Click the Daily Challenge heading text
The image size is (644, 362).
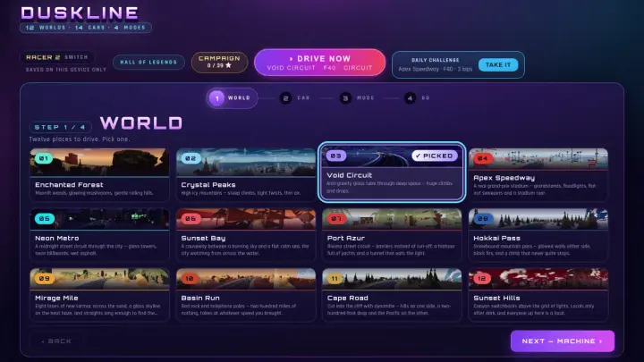click(x=436, y=60)
